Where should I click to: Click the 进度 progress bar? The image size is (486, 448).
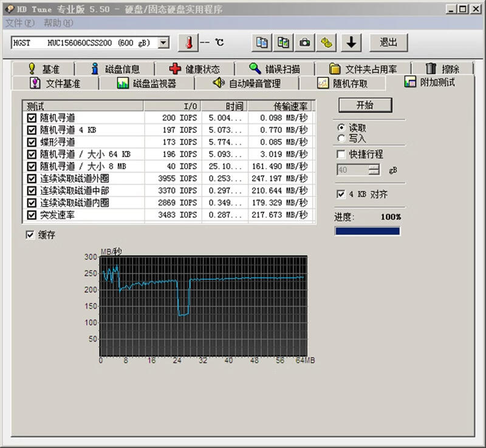(x=368, y=231)
